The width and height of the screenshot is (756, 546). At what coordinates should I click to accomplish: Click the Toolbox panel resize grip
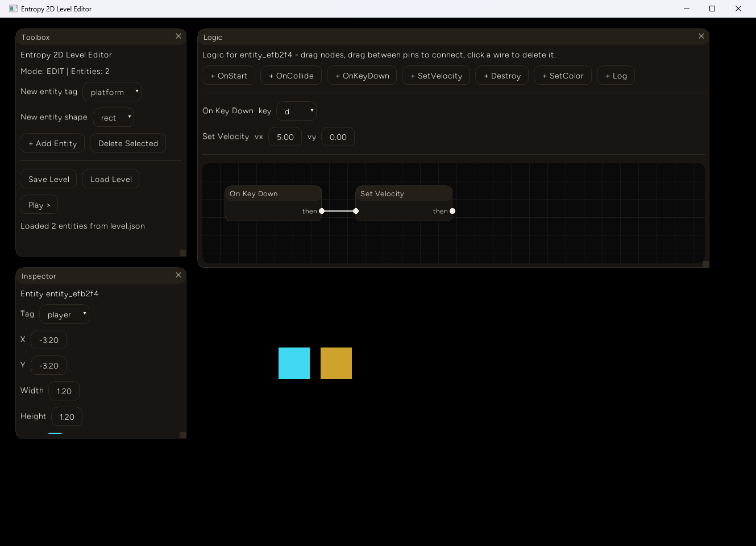[182, 253]
